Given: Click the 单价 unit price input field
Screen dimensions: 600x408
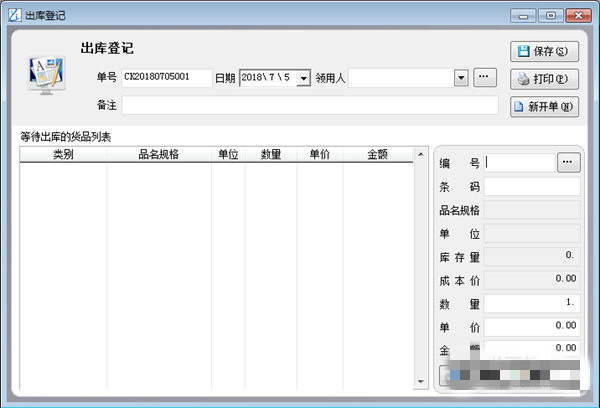Looking at the screenshot, I should (x=532, y=327).
